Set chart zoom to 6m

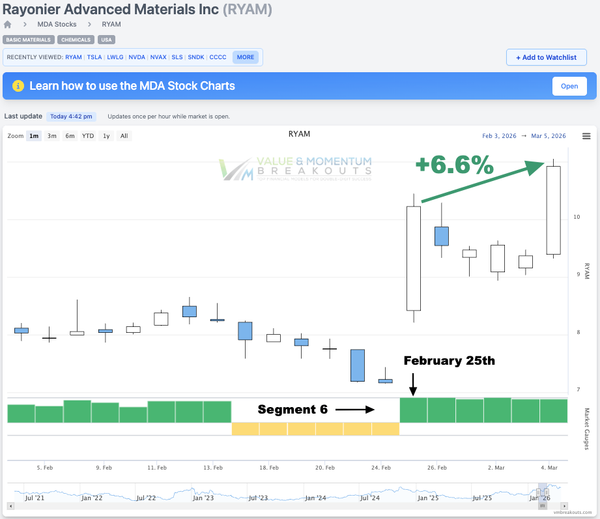[70, 136]
